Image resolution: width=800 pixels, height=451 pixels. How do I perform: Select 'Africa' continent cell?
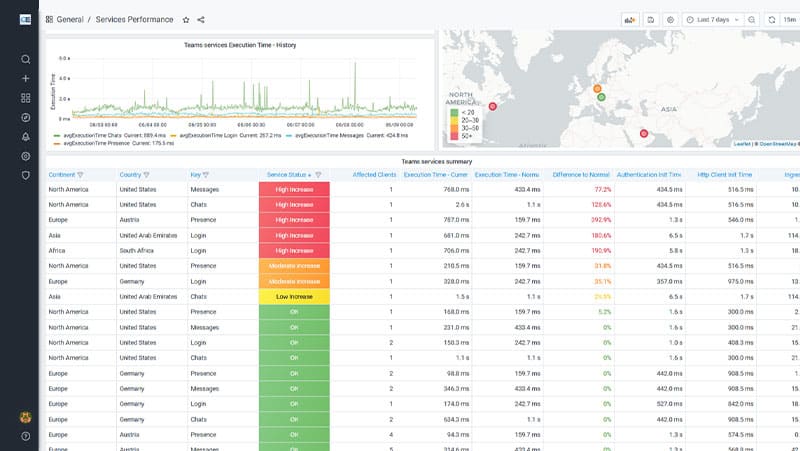57,251
